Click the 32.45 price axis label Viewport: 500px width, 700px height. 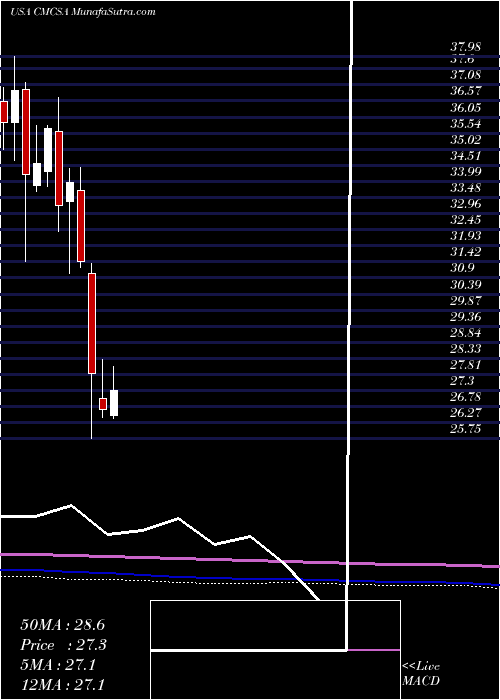pyautogui.click(x=466, y=220)
